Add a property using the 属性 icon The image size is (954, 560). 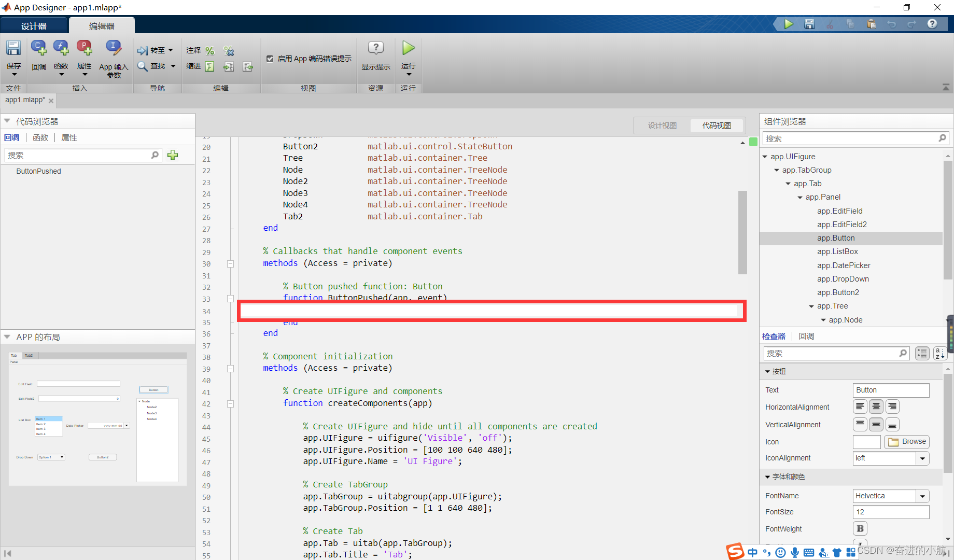tap(85, 48)
